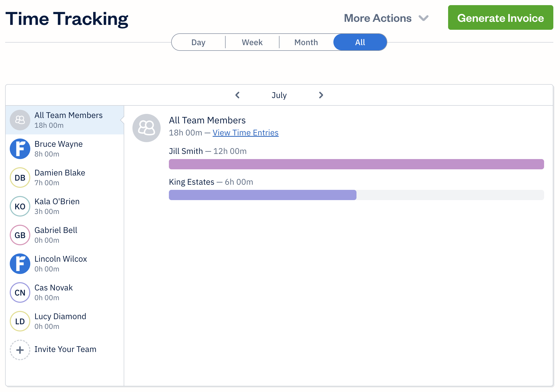Click the More Actions chevron arrow
Screen dimensions: 560x392
423,18
